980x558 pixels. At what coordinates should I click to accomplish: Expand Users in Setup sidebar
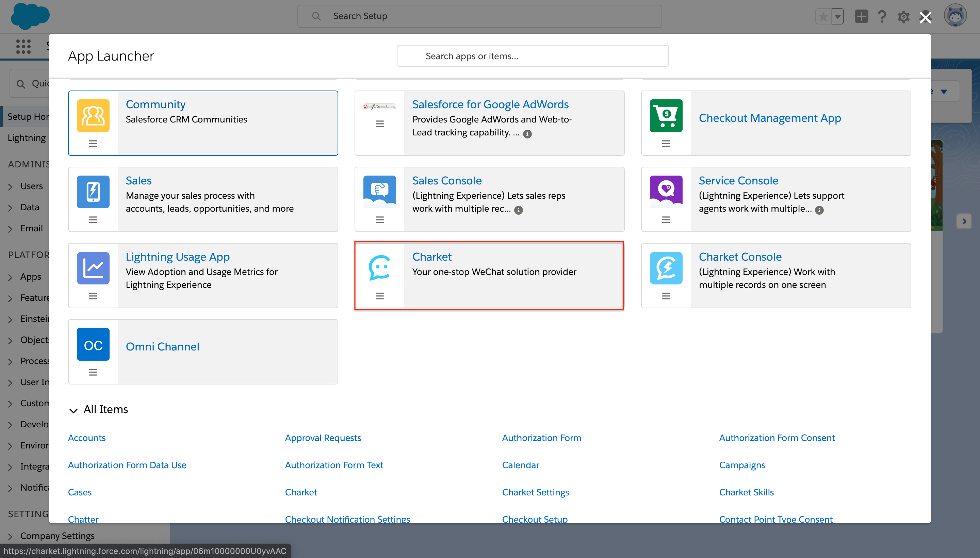(10, 187)
